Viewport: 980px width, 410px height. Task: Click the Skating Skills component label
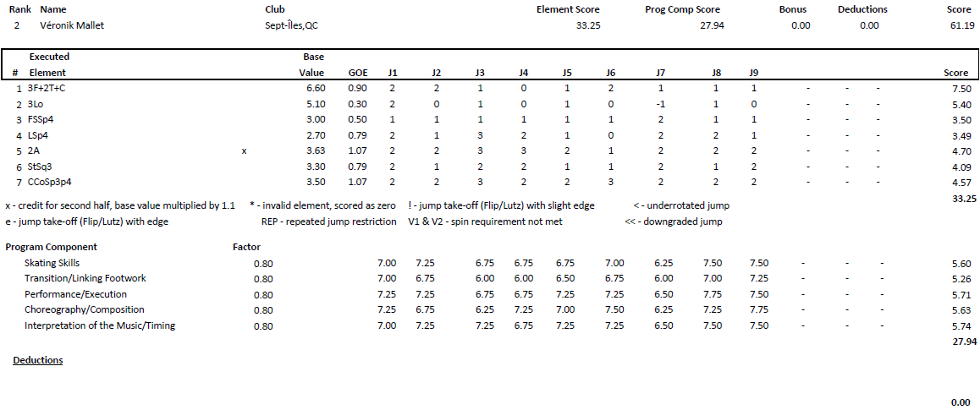(x=52, y=263)
